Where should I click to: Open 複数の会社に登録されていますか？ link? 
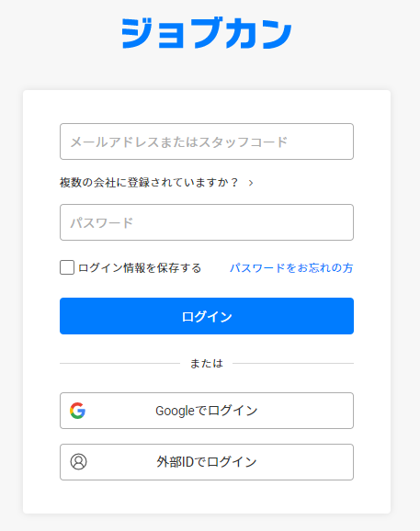point(149,183)
